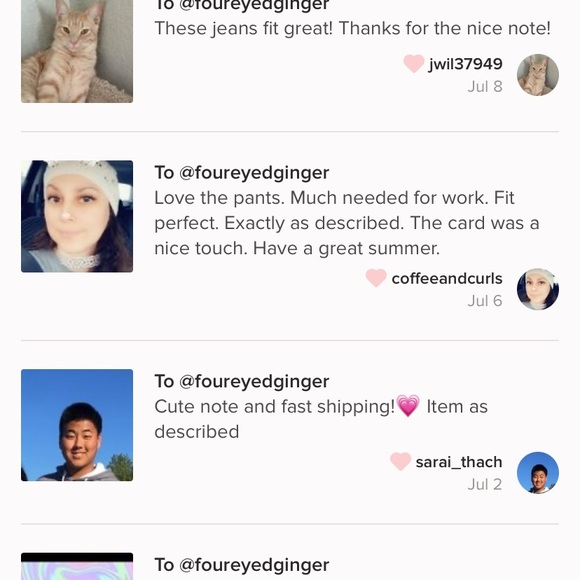Tap @foureyedginger in the fast shipping review
580x580 pixels.
pyautogui.click(x=254, y=381)
